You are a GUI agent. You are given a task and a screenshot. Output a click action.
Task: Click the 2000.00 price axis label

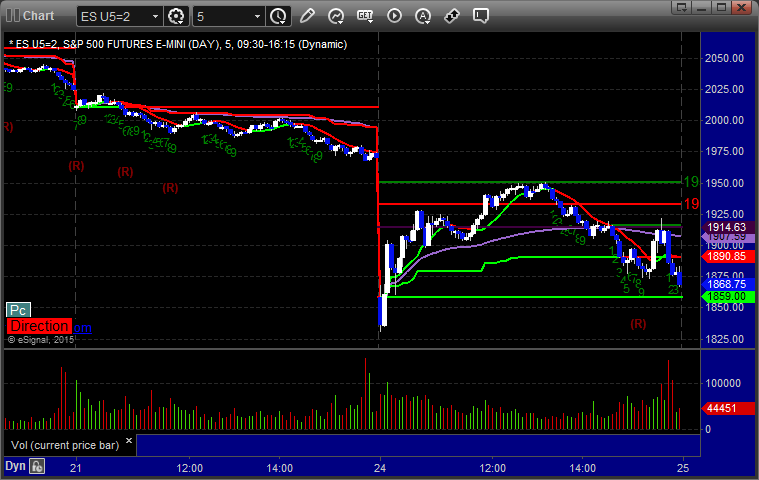point(724,120)
